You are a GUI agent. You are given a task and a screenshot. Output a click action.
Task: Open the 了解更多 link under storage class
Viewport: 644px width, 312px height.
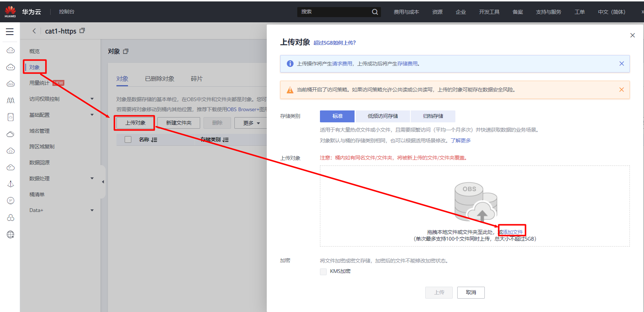click(461, 141)
